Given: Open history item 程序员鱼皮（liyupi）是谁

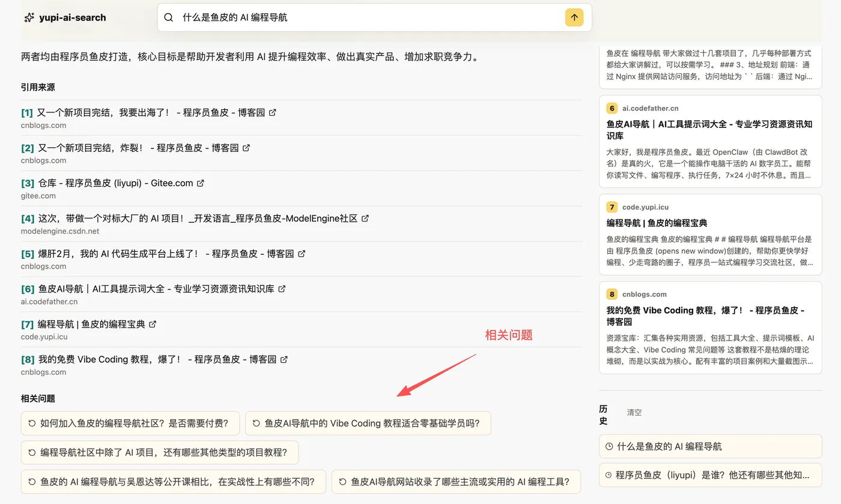Looking at the screenshot, I should pyautogui.click(x=711, y=475).
